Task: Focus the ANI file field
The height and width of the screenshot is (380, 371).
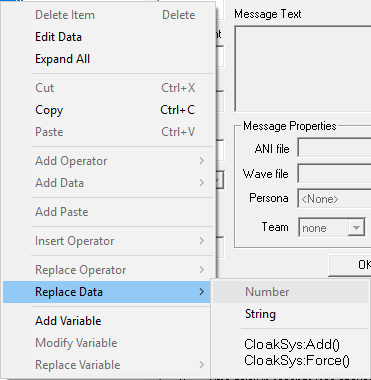Action: 334,148
